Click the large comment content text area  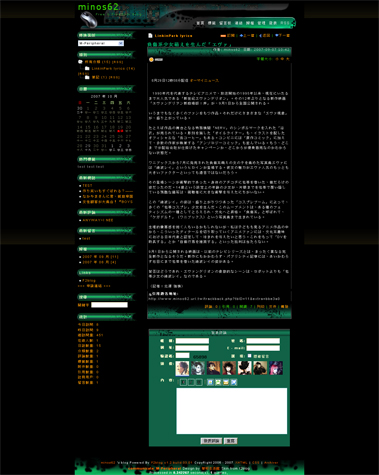tap(232, 411)
